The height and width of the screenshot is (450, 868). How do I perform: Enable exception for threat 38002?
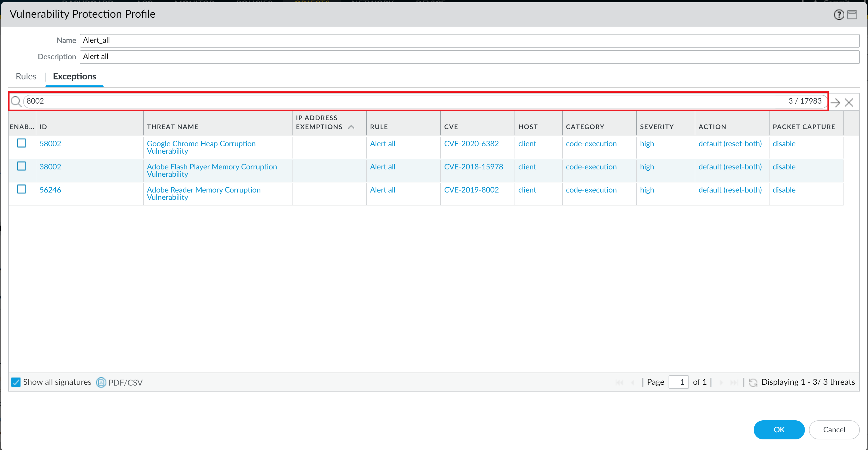tap(21, 166)
